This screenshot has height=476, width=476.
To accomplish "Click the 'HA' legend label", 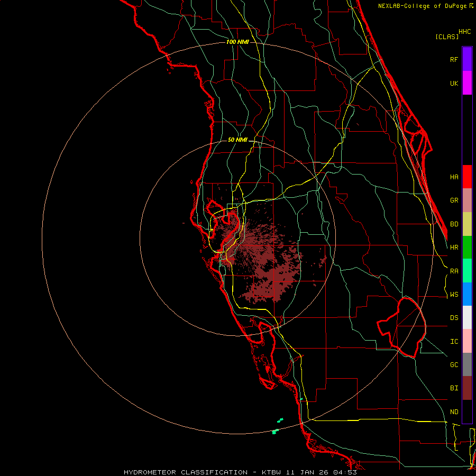I will (454, 177).
